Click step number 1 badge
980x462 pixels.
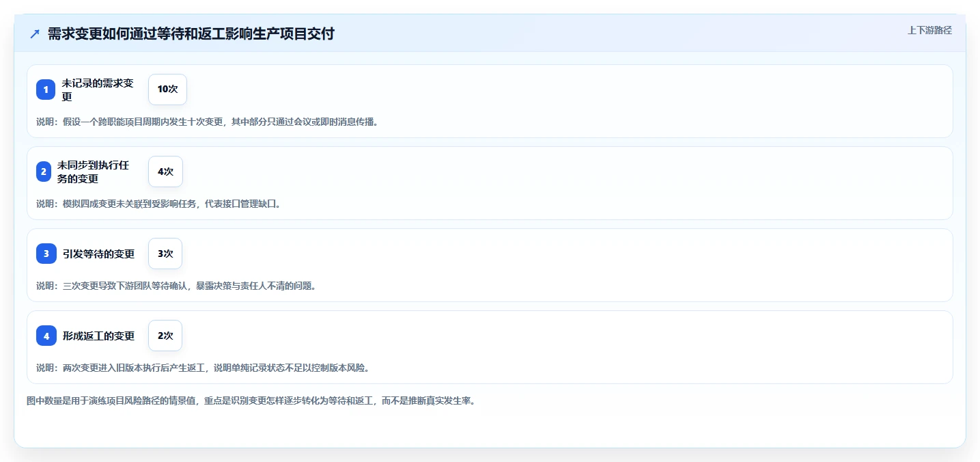(x=46, y=90)
